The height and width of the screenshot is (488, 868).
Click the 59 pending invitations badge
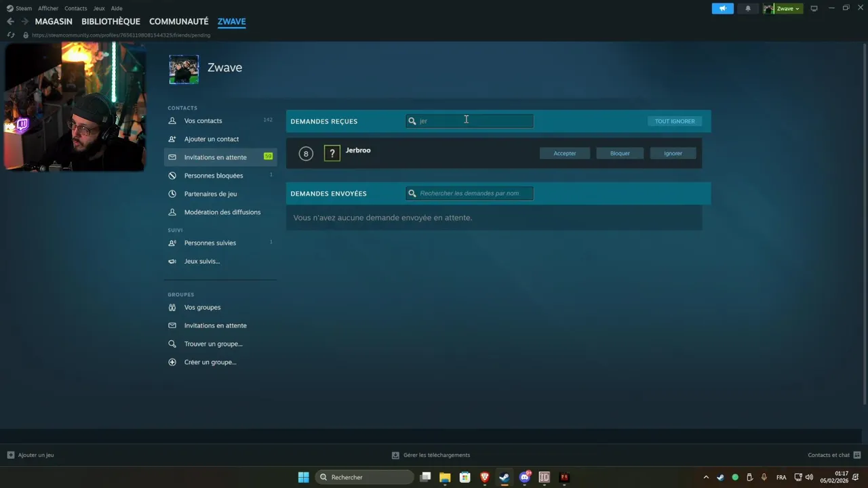tap(268, 157)
